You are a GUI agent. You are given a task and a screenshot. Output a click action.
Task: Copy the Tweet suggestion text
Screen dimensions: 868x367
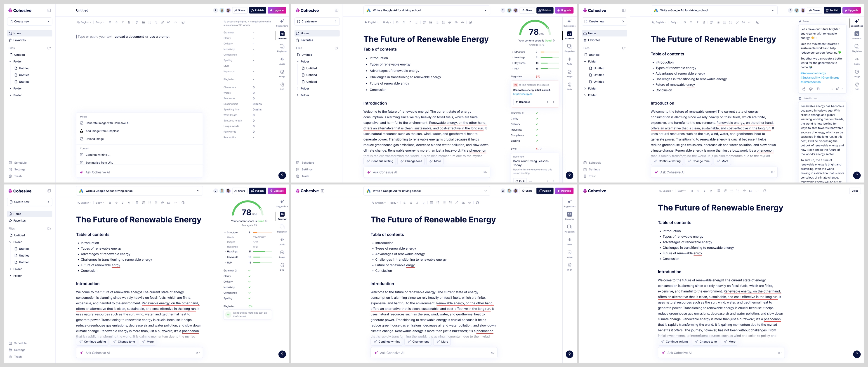(x=818, y=89)
